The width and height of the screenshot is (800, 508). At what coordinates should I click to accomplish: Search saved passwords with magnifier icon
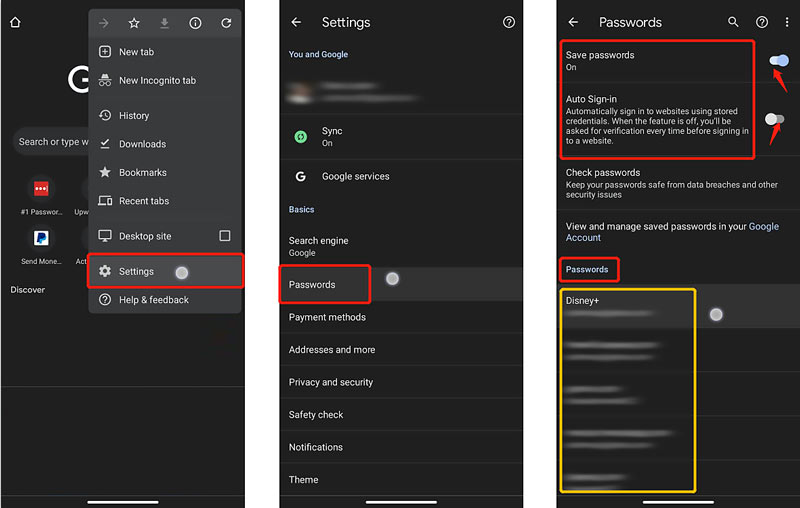pos(733,22)
